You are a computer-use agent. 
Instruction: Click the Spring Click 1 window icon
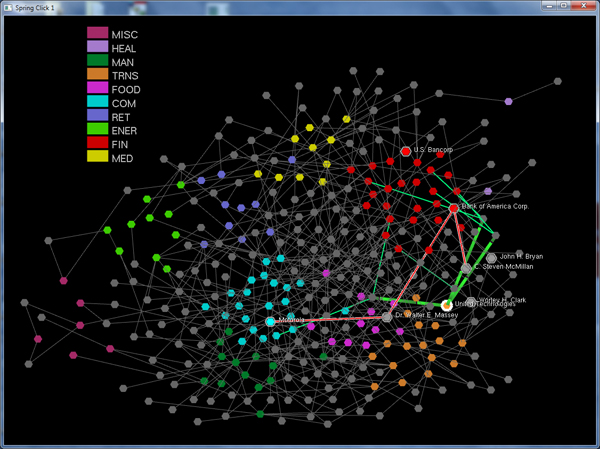(8, 8)
